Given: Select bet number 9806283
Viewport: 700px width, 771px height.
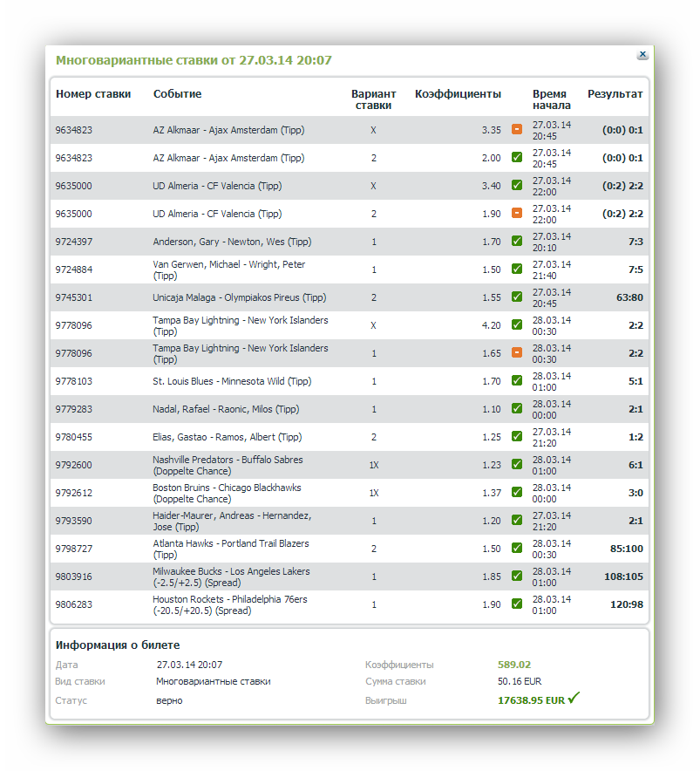Looking at the screenshot, I should point(74,604).
